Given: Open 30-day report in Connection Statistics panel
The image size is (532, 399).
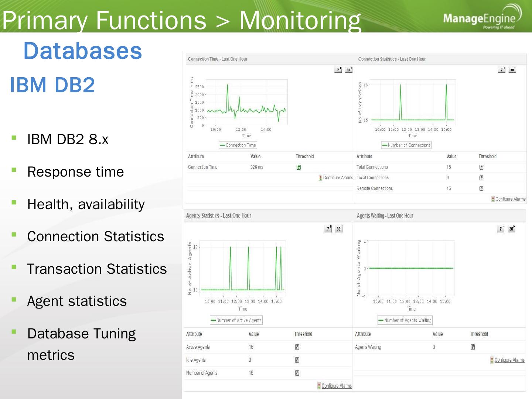Looking at the screenshot, I should click(x=512, y=69).
